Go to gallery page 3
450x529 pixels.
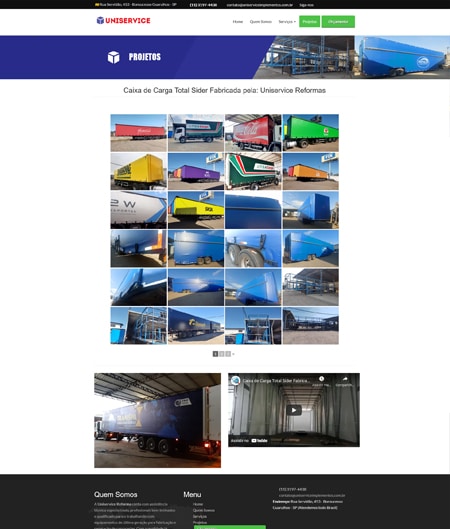(x=228, y=354)
